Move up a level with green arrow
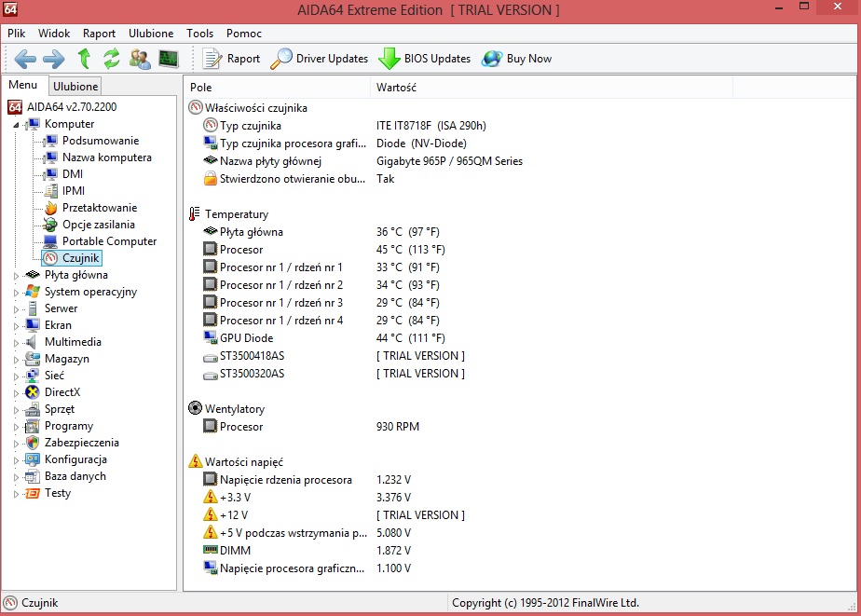 (x=84, y=58)
